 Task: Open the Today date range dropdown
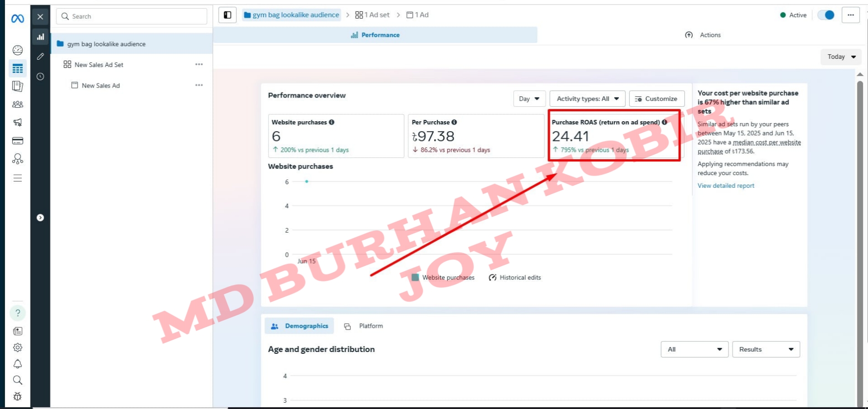(841, 57)
